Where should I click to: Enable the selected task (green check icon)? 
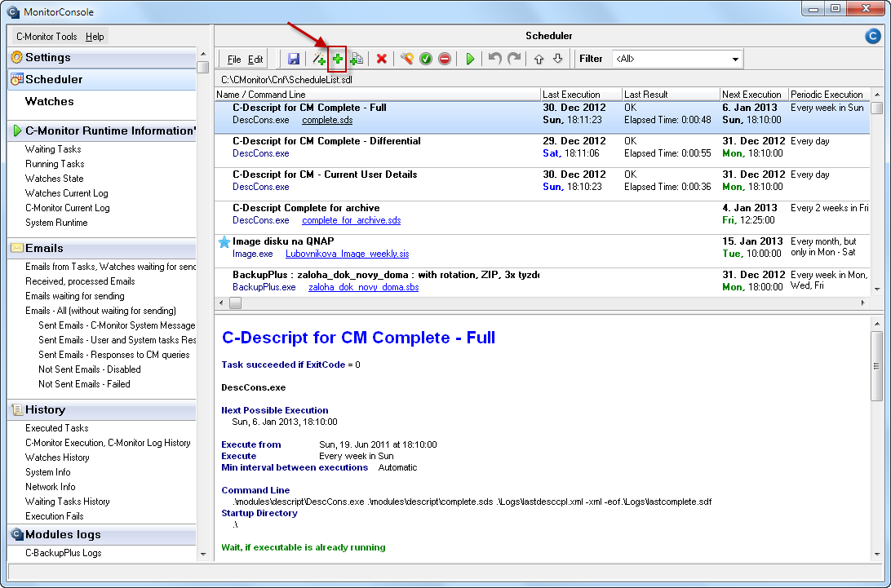[x=426, y=59]
